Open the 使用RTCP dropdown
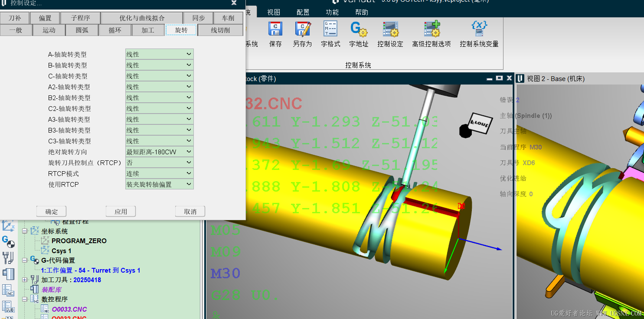Screen dimensions: 644x319 (159, 184)
